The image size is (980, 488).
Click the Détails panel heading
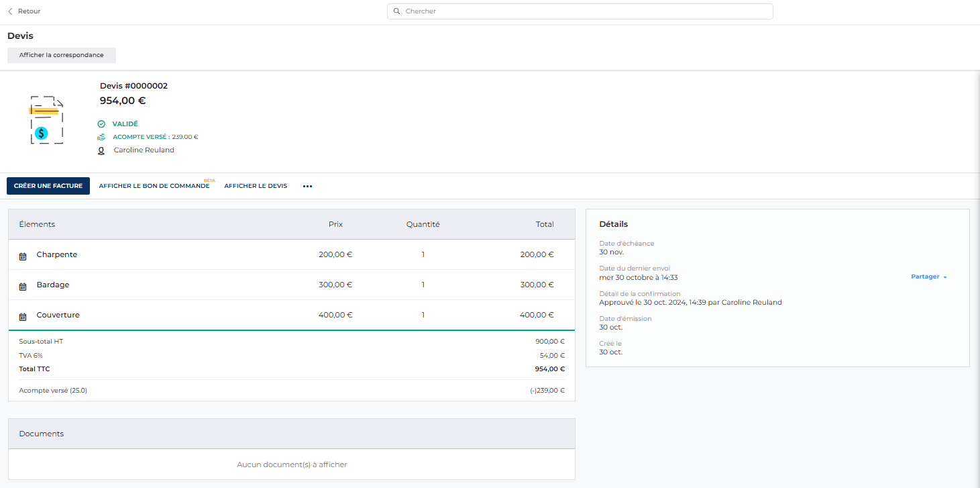pyautogui.click(x=613, y=224)
